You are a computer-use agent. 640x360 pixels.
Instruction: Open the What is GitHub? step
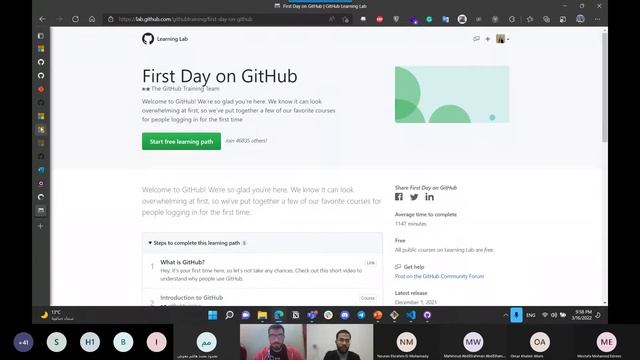pyautogui.click(x=182, y=262)
